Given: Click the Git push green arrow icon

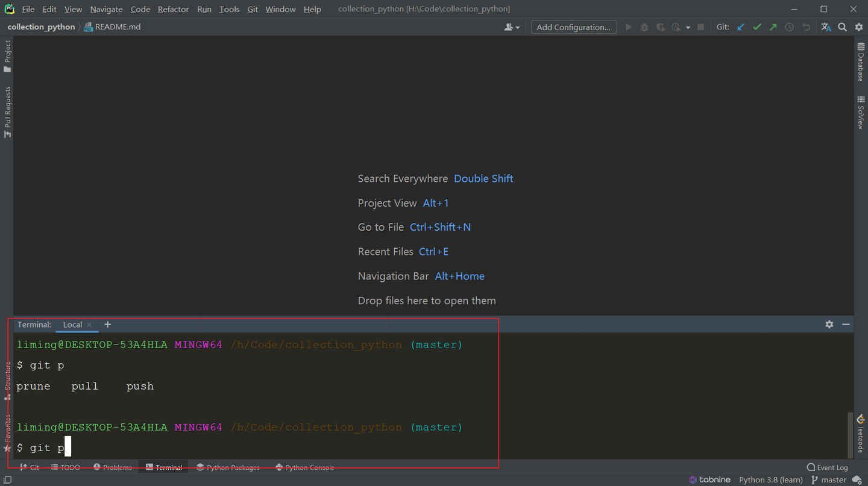Looking at the screenshot, I should (773, 27).
